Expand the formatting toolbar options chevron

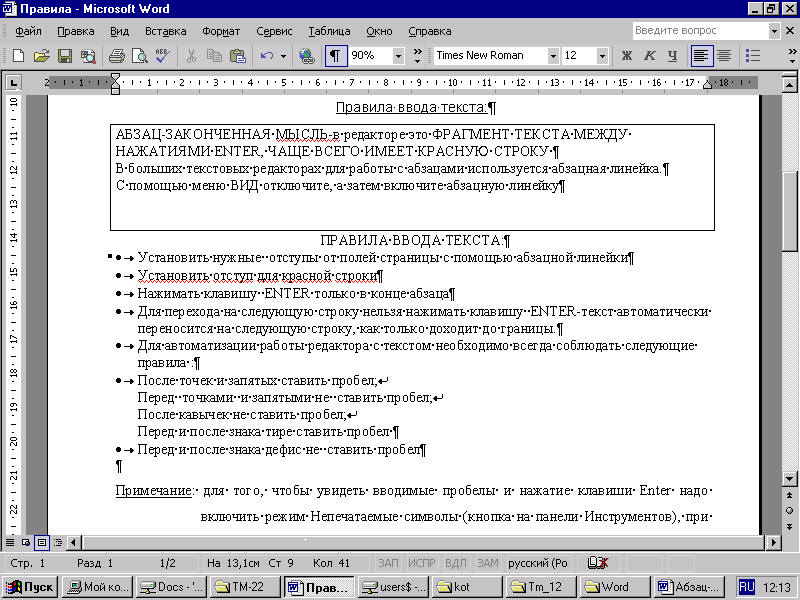(792, 56)
